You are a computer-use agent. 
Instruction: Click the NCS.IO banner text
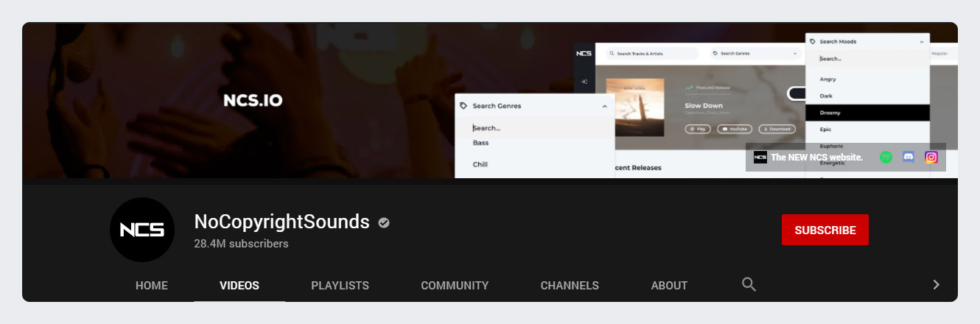(253, 101)
